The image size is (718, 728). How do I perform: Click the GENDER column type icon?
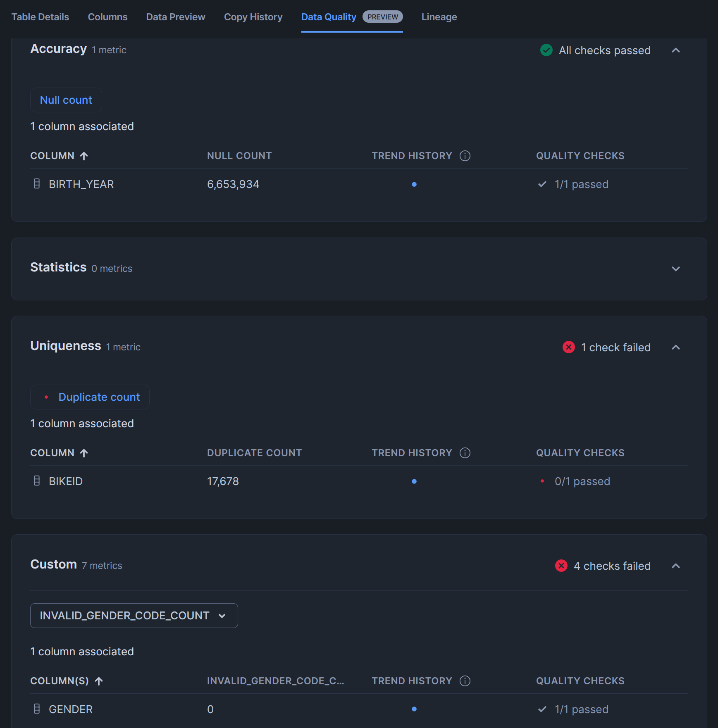click(x=37, y=709)
